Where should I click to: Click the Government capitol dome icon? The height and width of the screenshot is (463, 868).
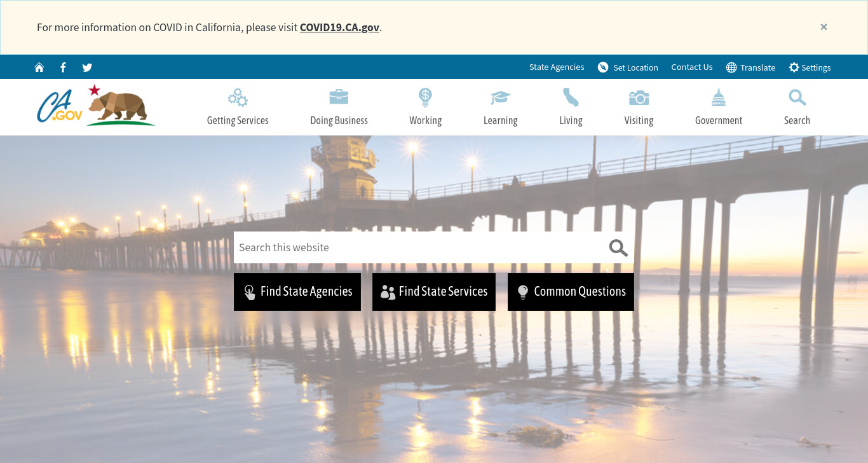pyautogui.click(x=719, y=97)
